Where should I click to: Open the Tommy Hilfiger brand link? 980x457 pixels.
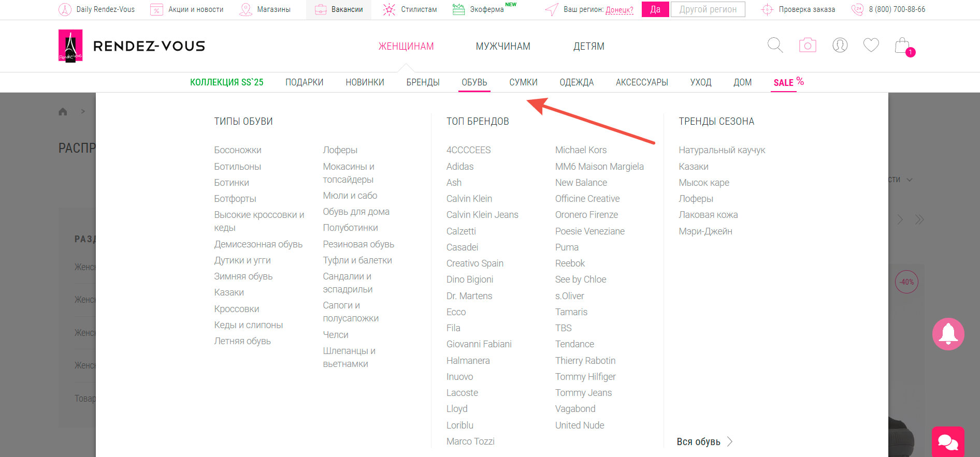(585, 377)
